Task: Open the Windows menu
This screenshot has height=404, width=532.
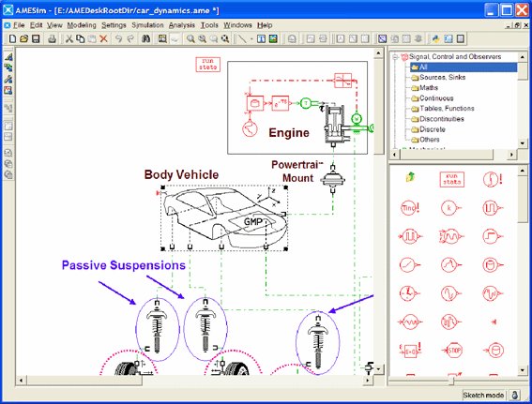Action: pyautogui.click(x=237, y=25)
